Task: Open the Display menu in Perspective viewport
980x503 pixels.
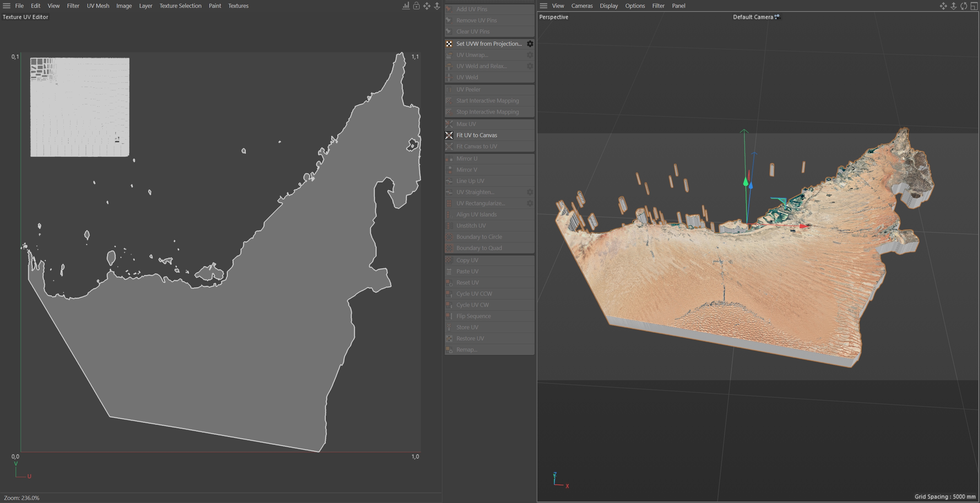Action: 608,6
